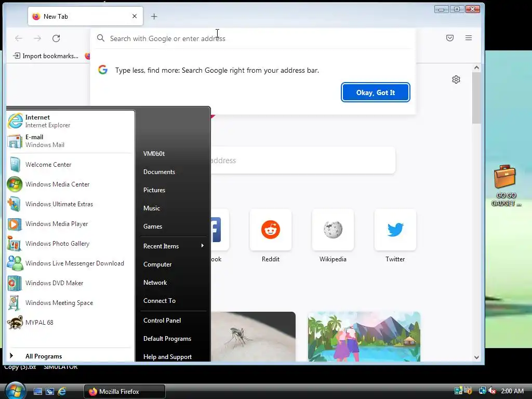Click the new tab page search box
532x399 pixels.
coord(303,160)
